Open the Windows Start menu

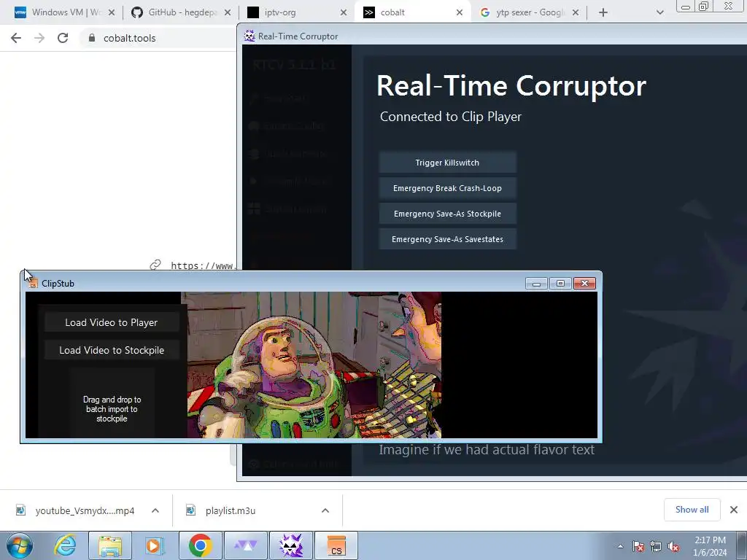click(x=20, y=545)
